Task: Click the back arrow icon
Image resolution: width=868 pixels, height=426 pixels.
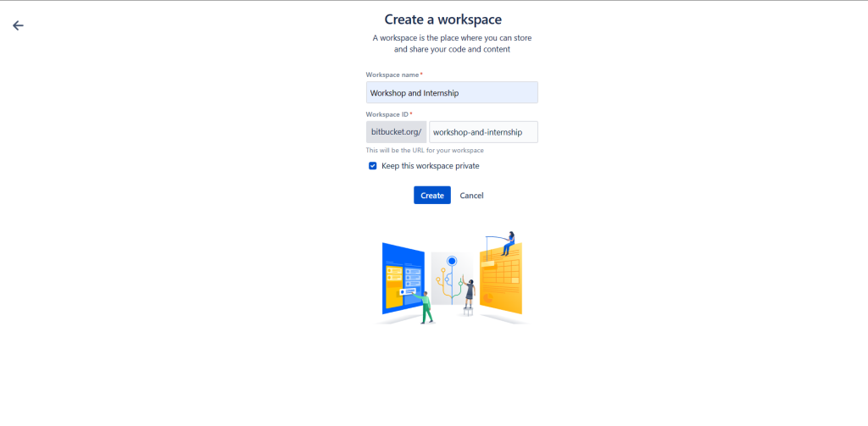Action: (x=18, y=25)
